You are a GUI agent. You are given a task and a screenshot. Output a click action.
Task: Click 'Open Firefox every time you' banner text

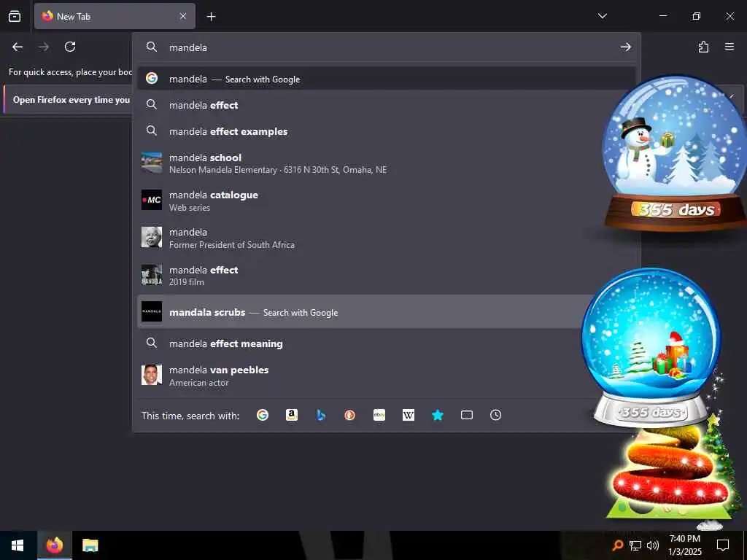(x=71, y=100)
